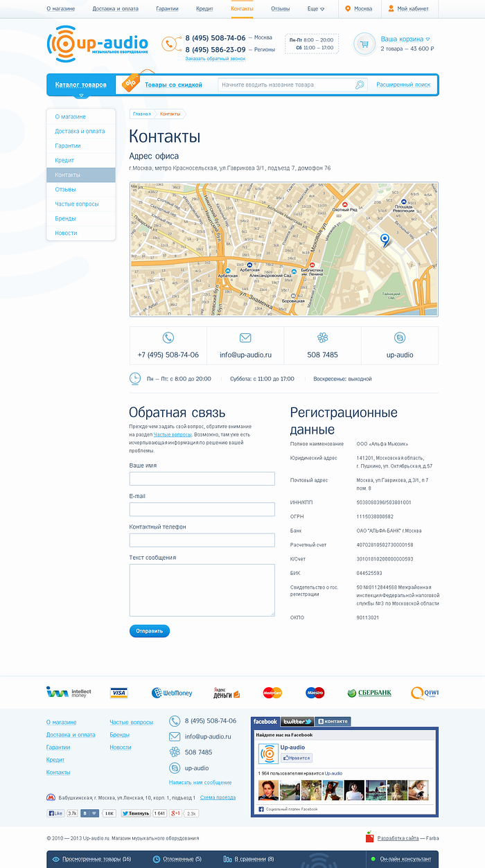
Task: Open Товары со скидкой link
Action: pos(173,85)
